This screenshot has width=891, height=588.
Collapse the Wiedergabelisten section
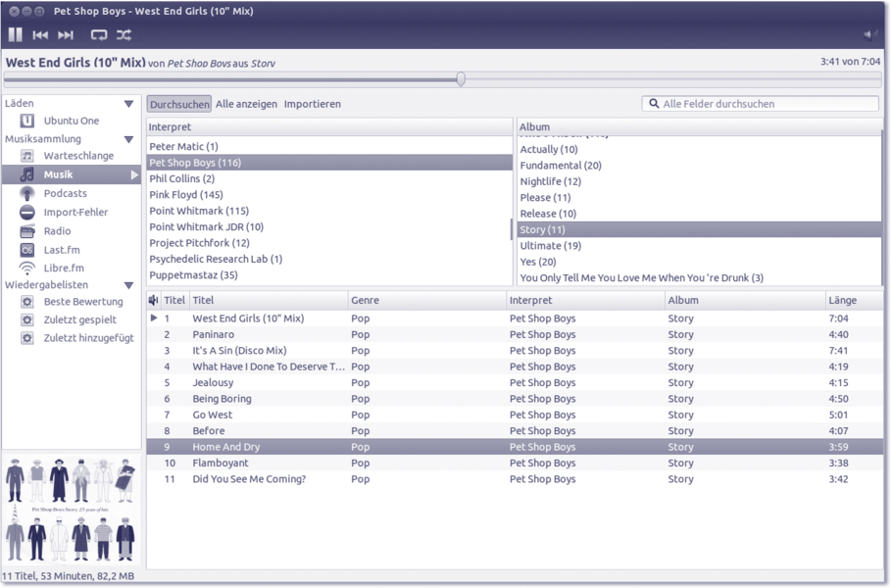pos(128,285)
